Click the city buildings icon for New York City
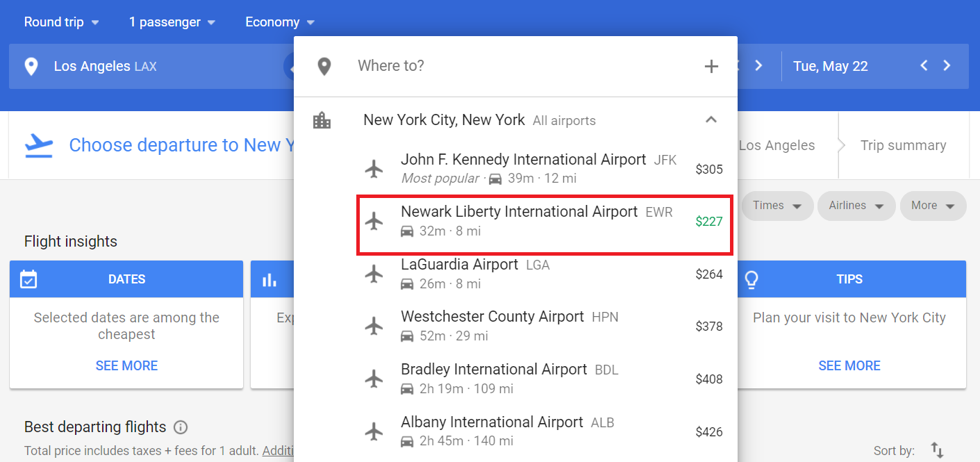 322,120
